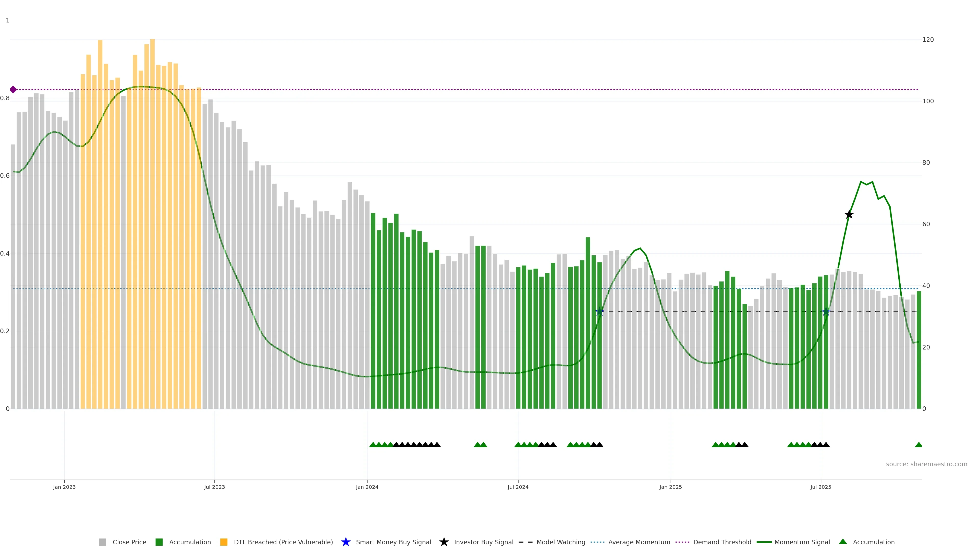Viewport: 980px width, 551px height.
Task: Click the Jul 2024 x-axis label
Action: click(x=518, y=487)
